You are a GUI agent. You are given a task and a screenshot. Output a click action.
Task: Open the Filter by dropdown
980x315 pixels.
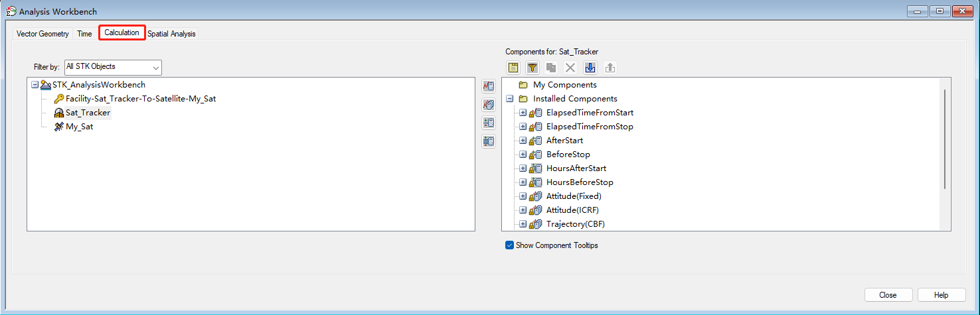tap(155, 68)
